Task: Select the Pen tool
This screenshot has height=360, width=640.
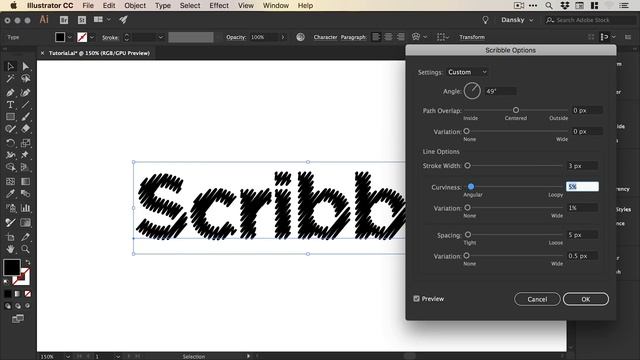Action: pos(10,93)
